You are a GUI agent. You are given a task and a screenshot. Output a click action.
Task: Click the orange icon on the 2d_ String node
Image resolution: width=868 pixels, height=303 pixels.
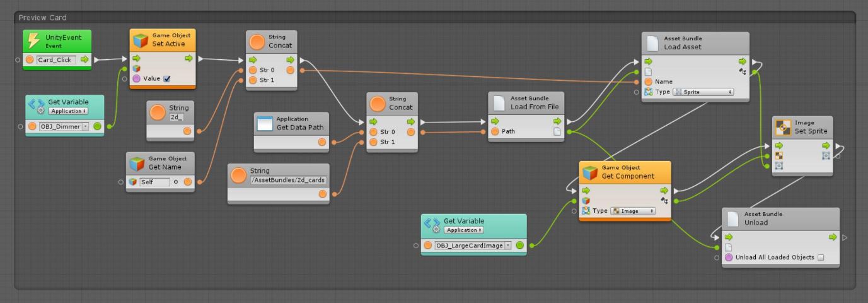158,112
